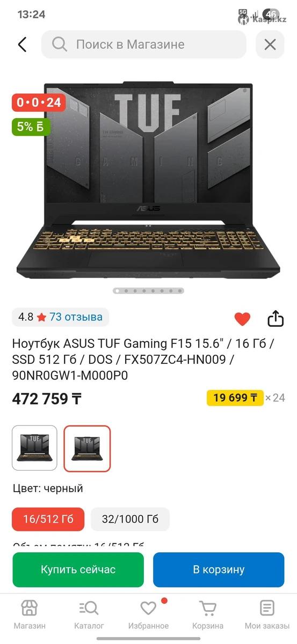
Task: Tap the В корзину button
Action: pyautogui.click(x=219, y=570)
